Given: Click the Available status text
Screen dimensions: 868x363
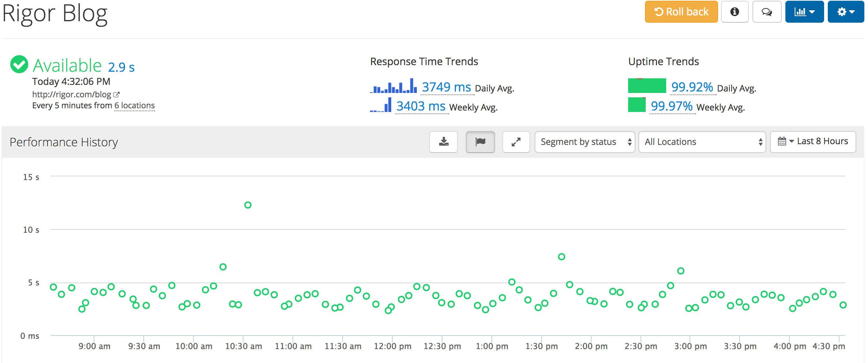Looking at the screenshot, I should [x=67, y=66].
